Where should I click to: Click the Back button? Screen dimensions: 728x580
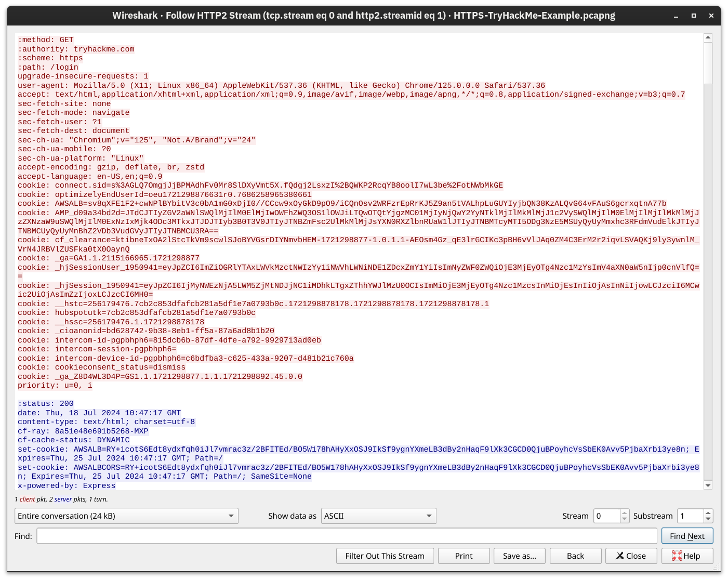(575, 556)
